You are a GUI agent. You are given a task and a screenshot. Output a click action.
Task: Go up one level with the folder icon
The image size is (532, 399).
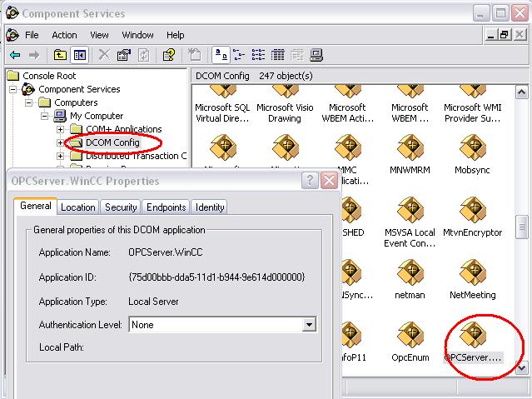[60, 55]
